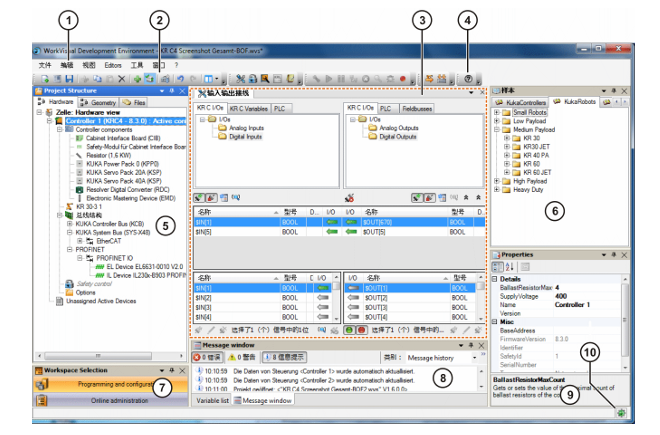This screenshot has width=660, height=435.
Task: Click the red record icon in toolbar
Action: (402, 78)
